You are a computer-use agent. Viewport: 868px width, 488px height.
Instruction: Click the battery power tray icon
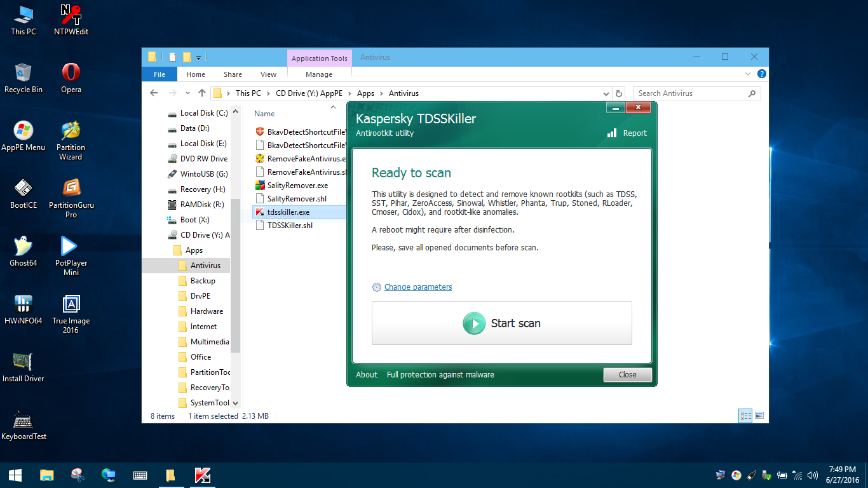click(x=782, y=475)
